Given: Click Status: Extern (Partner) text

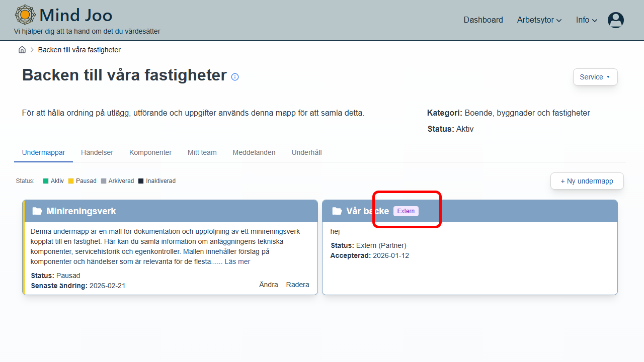Looking at the screenshot, I should click(x=368, y=245).
